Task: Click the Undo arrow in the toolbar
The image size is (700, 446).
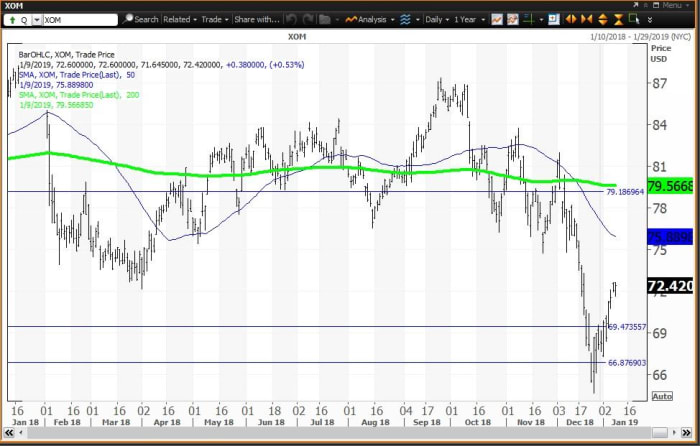Action: pyautogui.click(x=291, y=19)
